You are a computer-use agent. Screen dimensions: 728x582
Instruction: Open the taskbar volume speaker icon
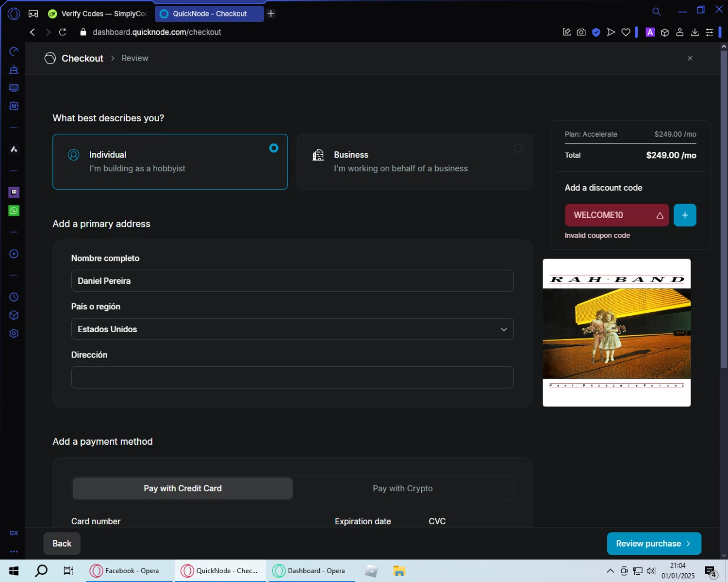click(651, 571)
